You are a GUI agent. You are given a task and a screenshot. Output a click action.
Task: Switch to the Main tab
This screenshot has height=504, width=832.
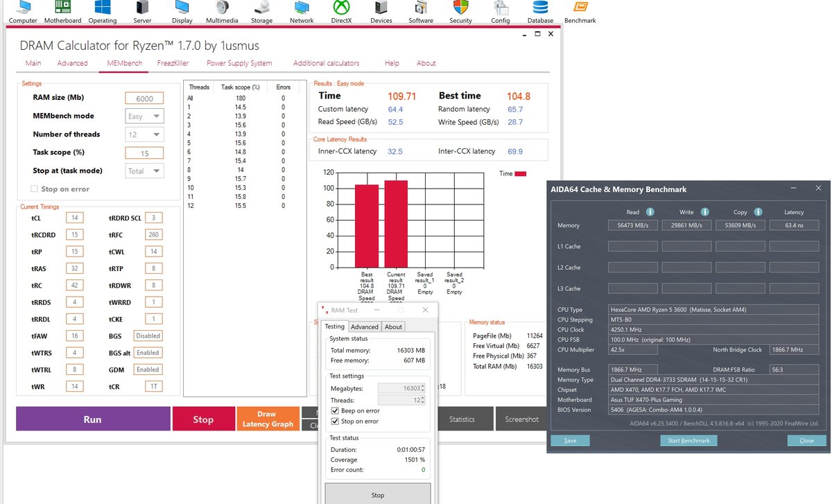click(33, 63)
